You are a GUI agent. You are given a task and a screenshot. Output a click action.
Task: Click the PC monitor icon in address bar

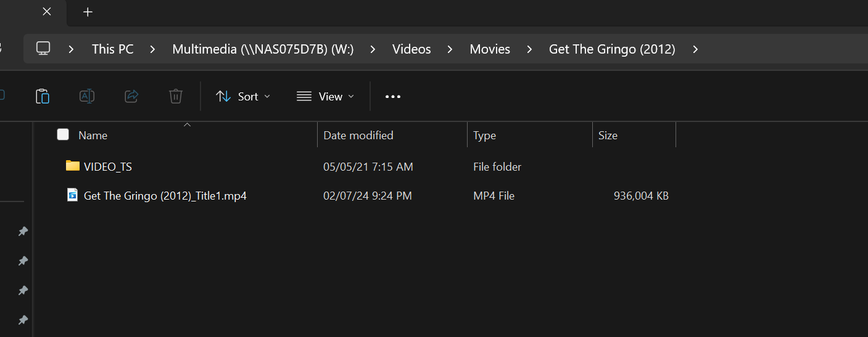point(43,49)
